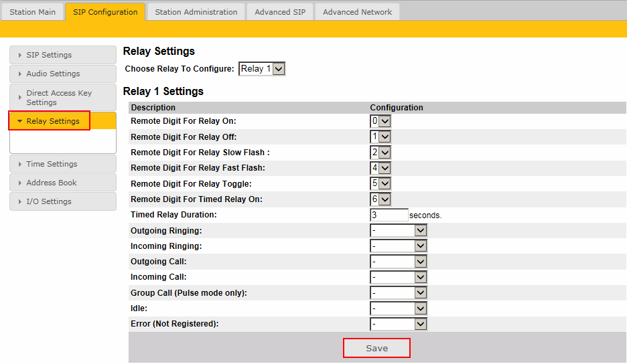Go to Advanced Network tab
Viewport: 627px width, 364px height.
[x=357, y=12]
